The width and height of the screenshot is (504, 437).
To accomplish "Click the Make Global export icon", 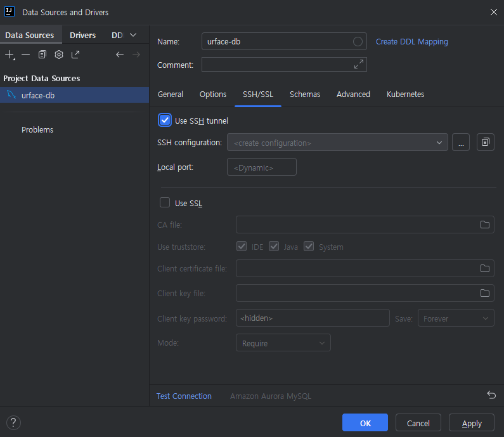I will pyautogui.click(x=75, y=55).
